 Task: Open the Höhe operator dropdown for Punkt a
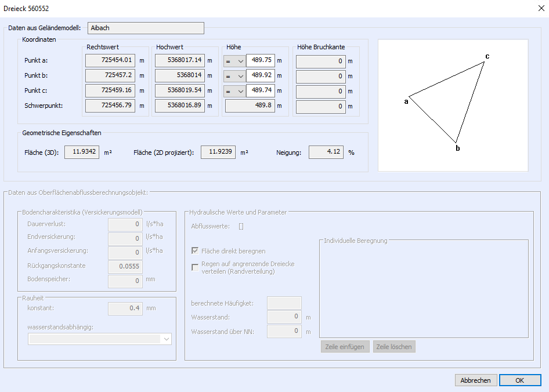click(x=234, y=60)
